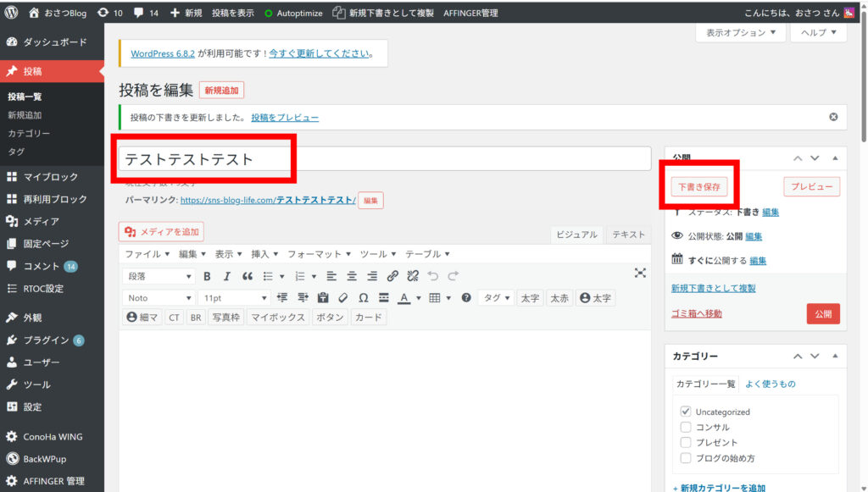Collapse the カテゴリー panel

point(835,356)
